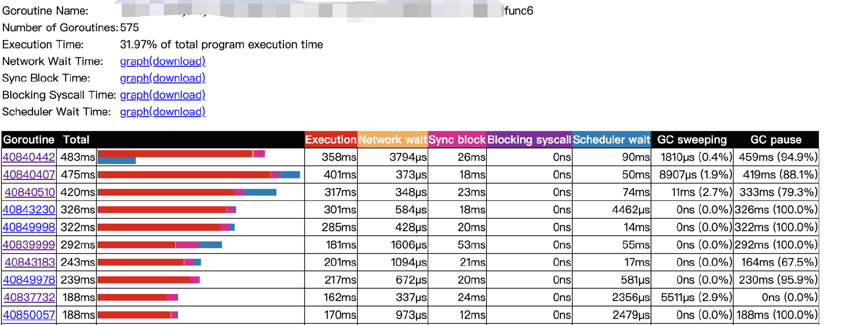Select the Scheduler wait column header

coord(611,140)
